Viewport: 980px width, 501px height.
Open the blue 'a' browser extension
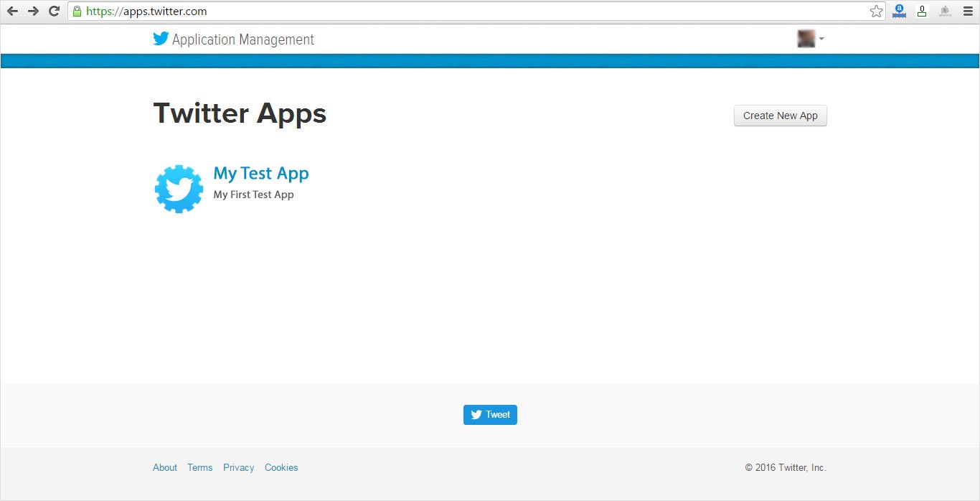pyautogui.click(x=899, y=11)
